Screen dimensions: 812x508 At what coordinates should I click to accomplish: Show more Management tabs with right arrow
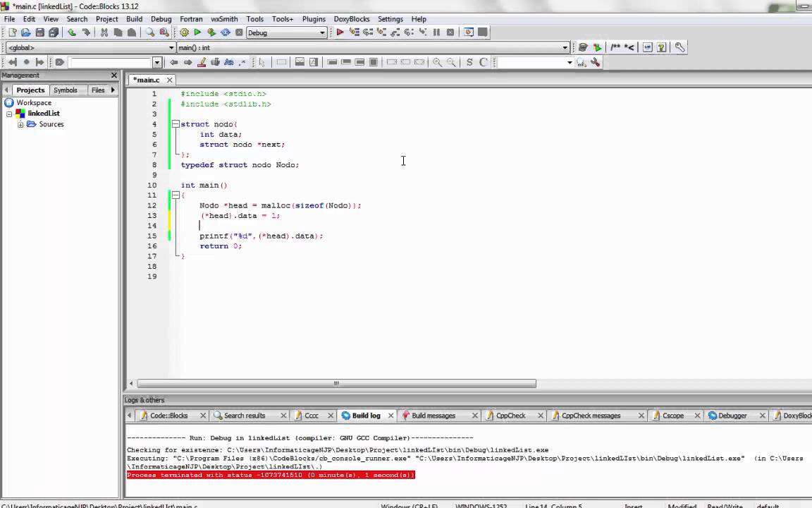[113, 90]
